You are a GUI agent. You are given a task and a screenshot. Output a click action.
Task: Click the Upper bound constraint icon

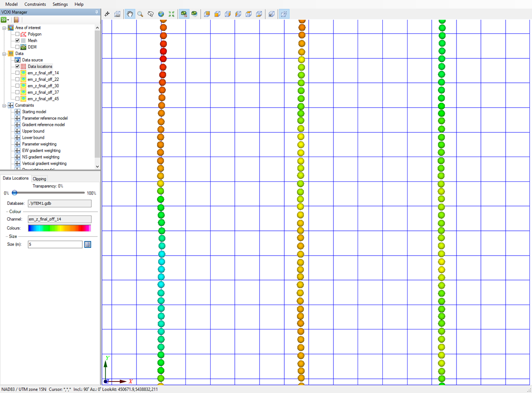(x=17, y=131)
